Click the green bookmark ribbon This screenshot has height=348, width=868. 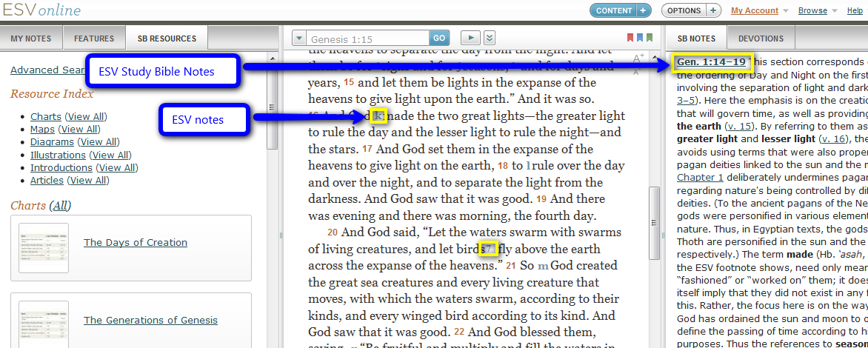649,39
